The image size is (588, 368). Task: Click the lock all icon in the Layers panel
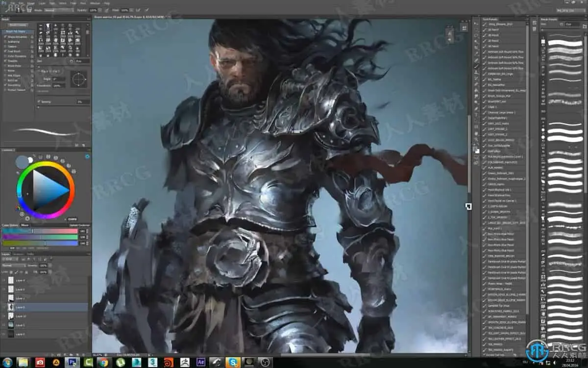(26, 272)
